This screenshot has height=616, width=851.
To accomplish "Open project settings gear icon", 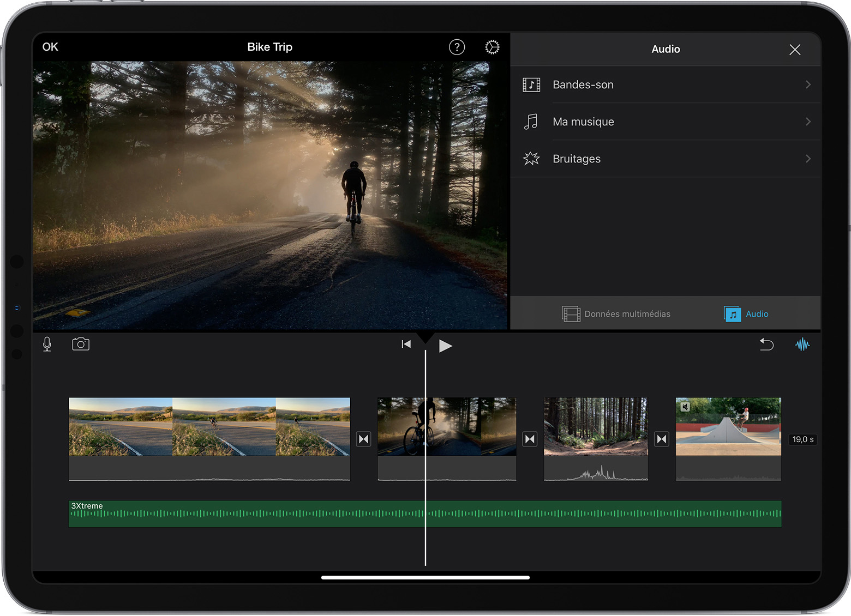I will [x=492, y=47].
